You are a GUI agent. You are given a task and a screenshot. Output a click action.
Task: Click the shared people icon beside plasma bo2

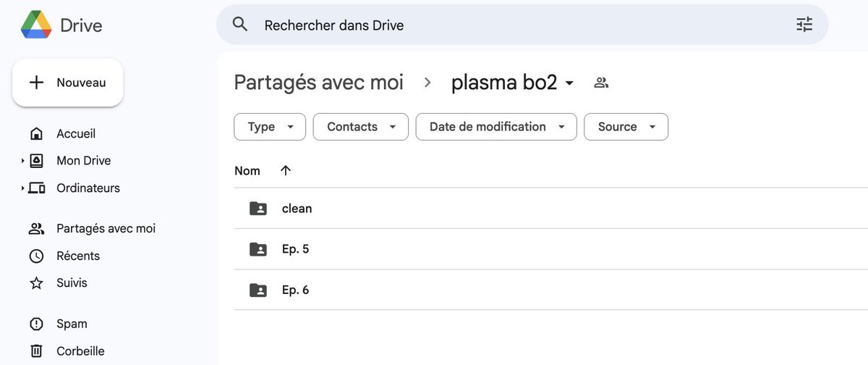click(x=601, y=83)
